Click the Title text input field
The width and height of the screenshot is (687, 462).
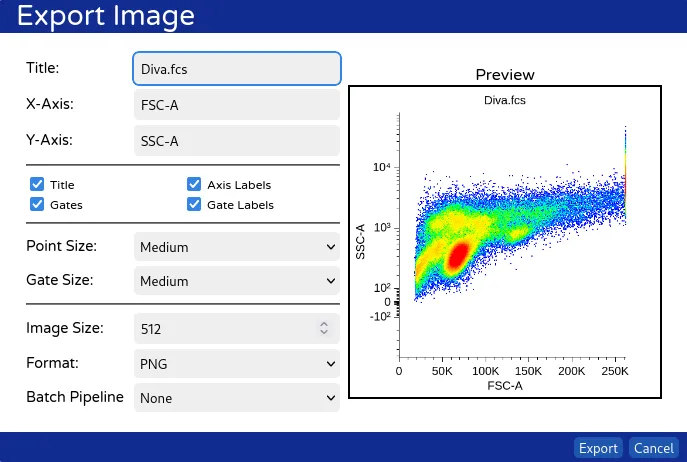pos(236,68)
